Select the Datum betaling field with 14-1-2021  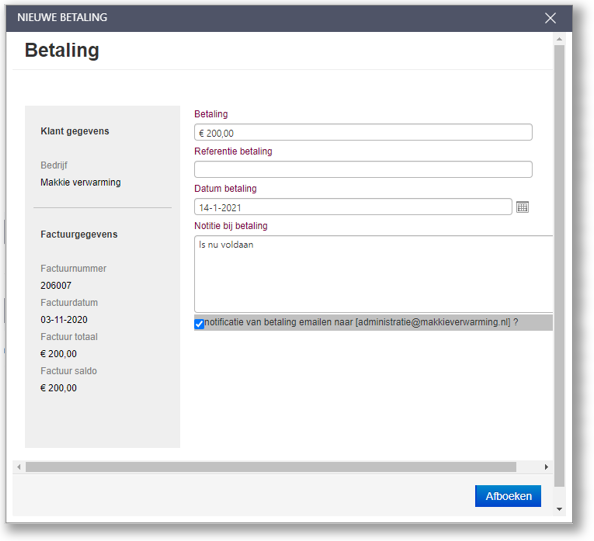click(353, 207)
